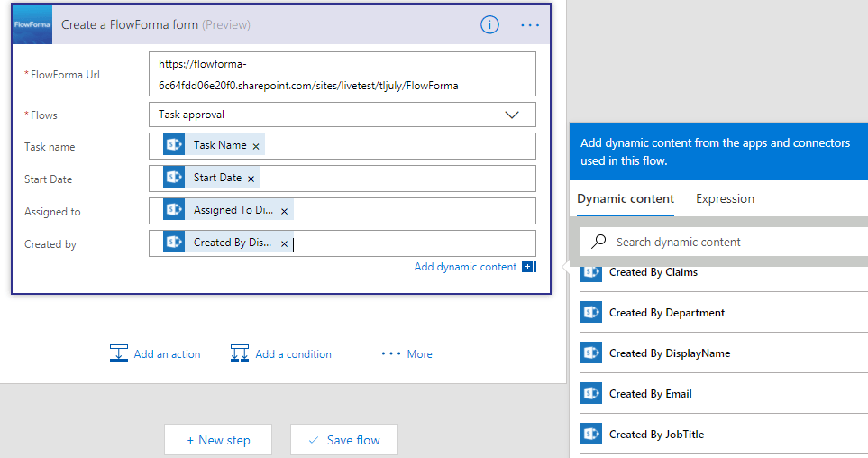This screenshot has width=868, height=458.
Task: Remove the Start Date token
Action: [x=251, y=179]
